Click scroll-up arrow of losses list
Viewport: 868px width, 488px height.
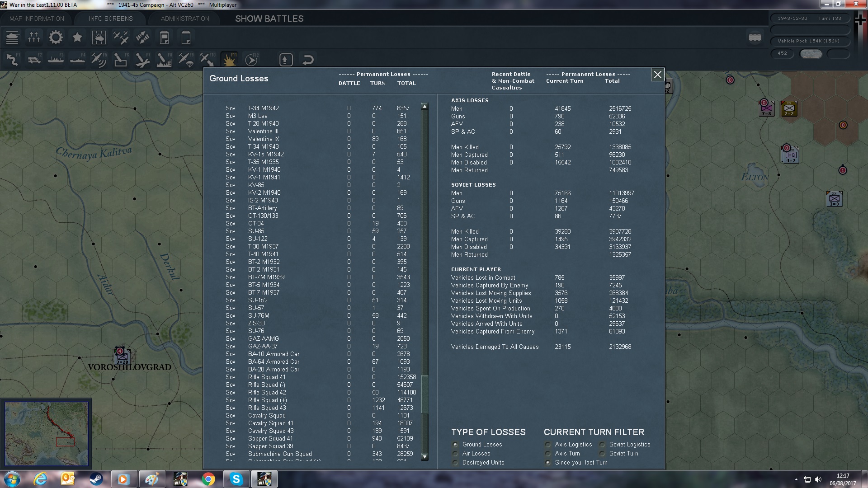424,107
